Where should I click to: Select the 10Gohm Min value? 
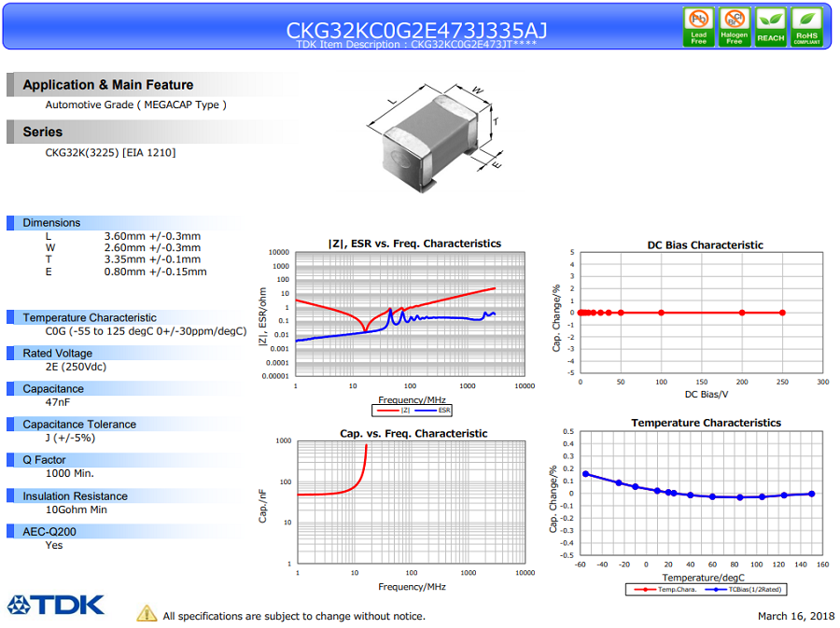click(x=77, y=509)
